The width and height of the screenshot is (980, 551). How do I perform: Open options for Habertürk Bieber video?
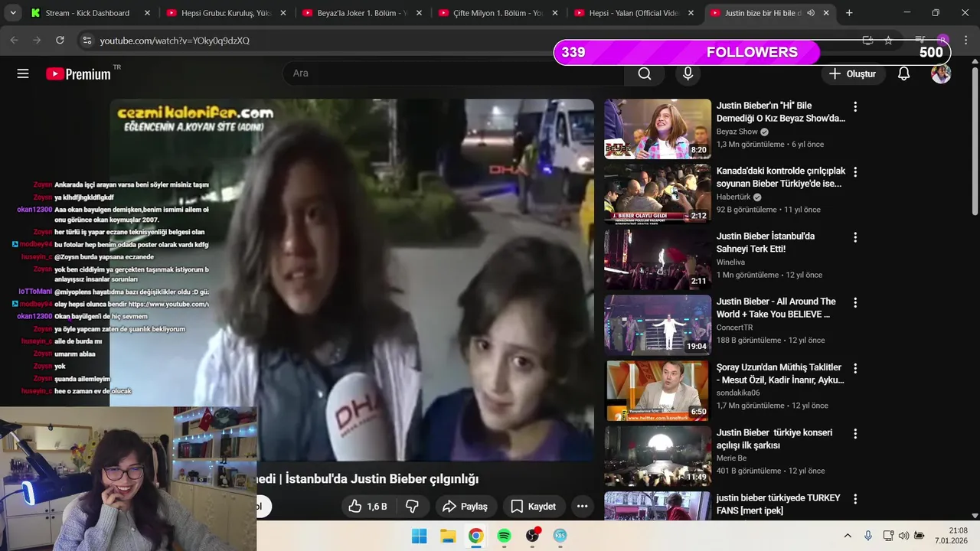(855, 172)
